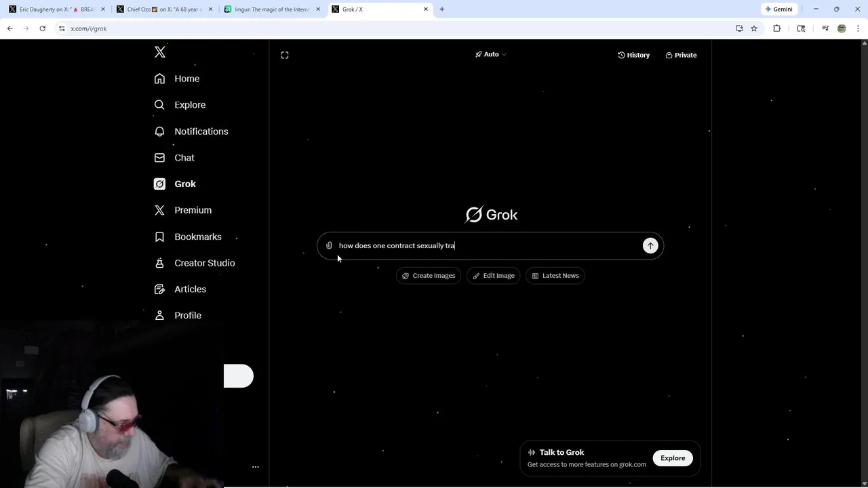Image resolution: width=868 pixels, height=488 pixels.
Task: Submit prompt with the arrow button
Action: [x=650, y=245]
